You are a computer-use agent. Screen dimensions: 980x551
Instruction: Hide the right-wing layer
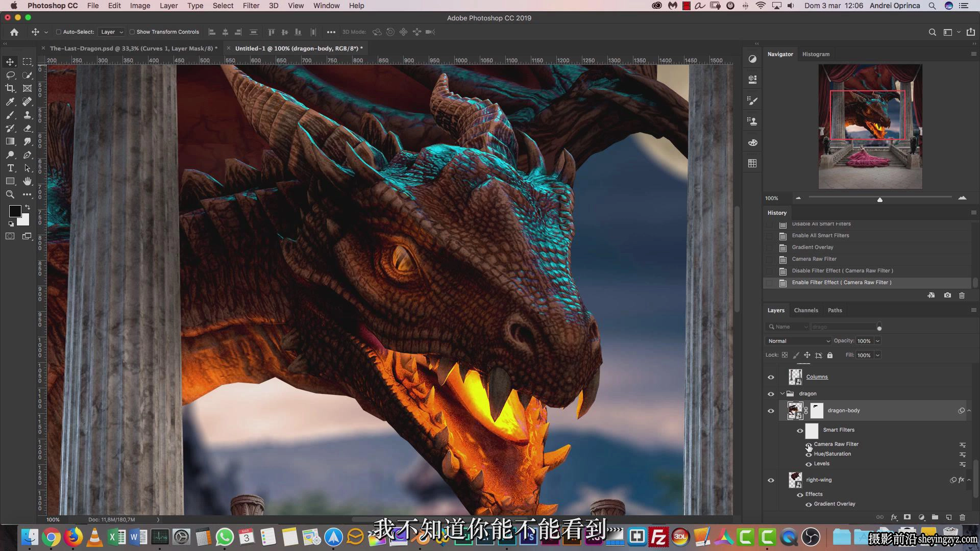pos(771,480)
